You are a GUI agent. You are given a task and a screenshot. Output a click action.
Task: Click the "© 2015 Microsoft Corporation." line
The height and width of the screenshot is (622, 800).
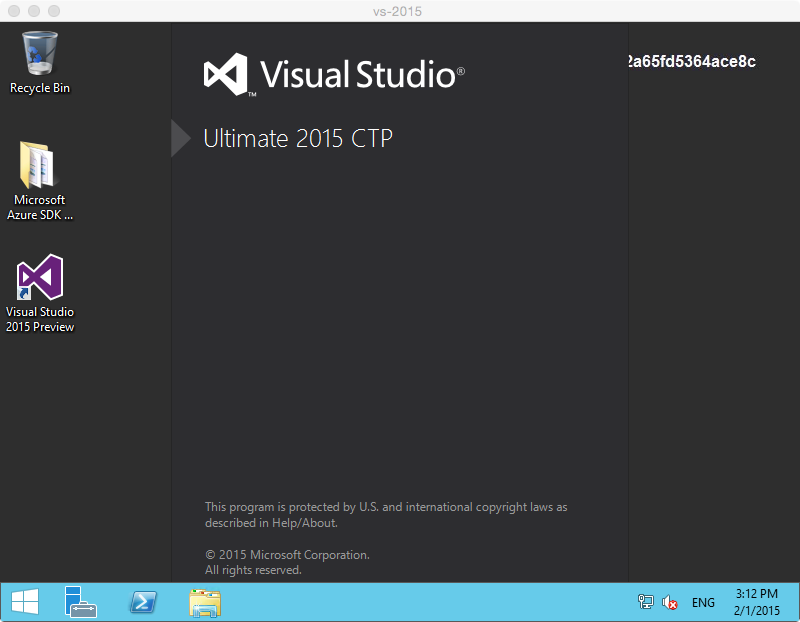click(x=287, y=555)
